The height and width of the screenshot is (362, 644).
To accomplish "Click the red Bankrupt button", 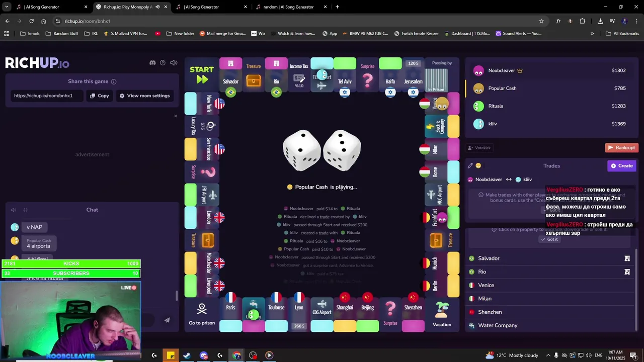I will [x=621, y=148].
